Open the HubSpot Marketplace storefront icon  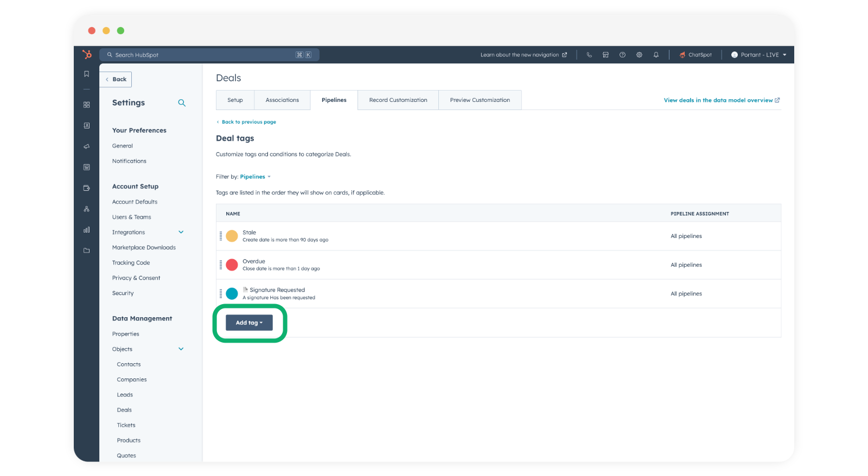(x=605, y=55)
